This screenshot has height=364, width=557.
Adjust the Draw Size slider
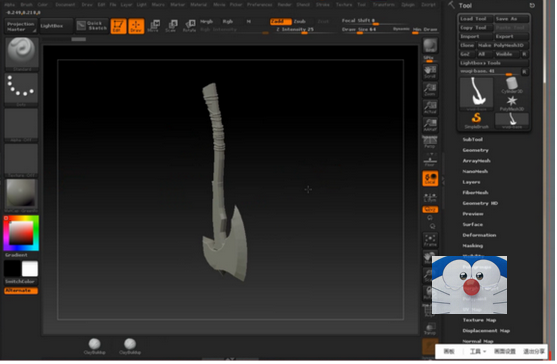(x=365, y=30)
